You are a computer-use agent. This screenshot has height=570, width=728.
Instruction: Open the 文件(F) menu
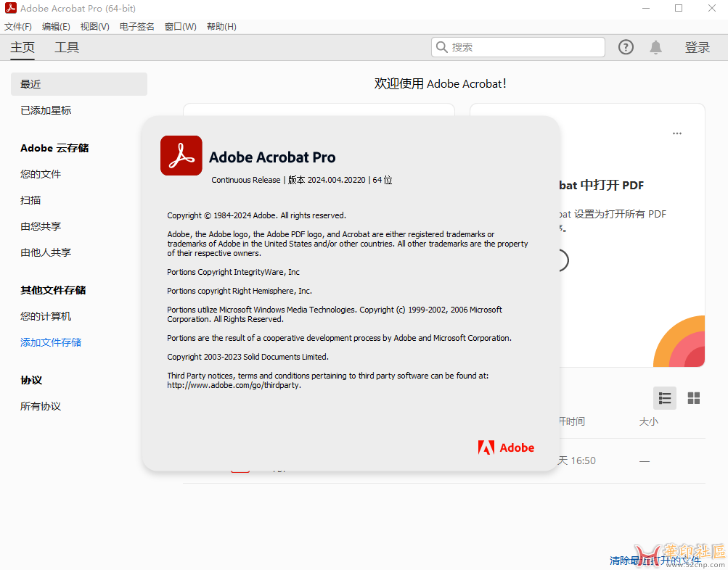(x=18, y=27)
